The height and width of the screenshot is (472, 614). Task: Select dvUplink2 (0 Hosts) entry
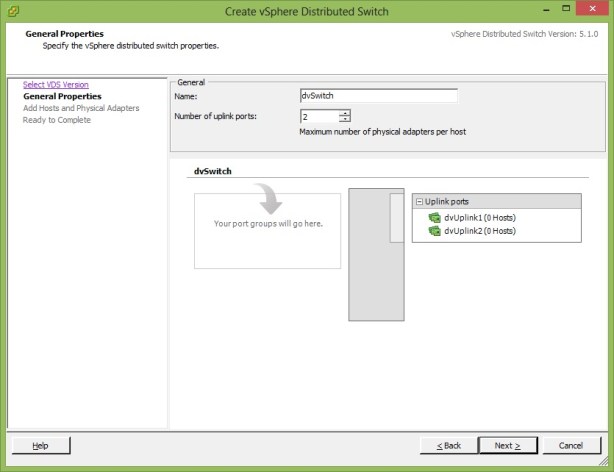pyautogui.click(x=479, y=230)
